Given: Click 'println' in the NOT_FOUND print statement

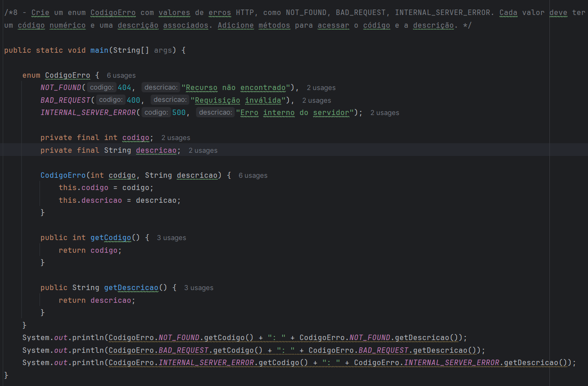Looking at the screenshot, I should pos(88,338).
